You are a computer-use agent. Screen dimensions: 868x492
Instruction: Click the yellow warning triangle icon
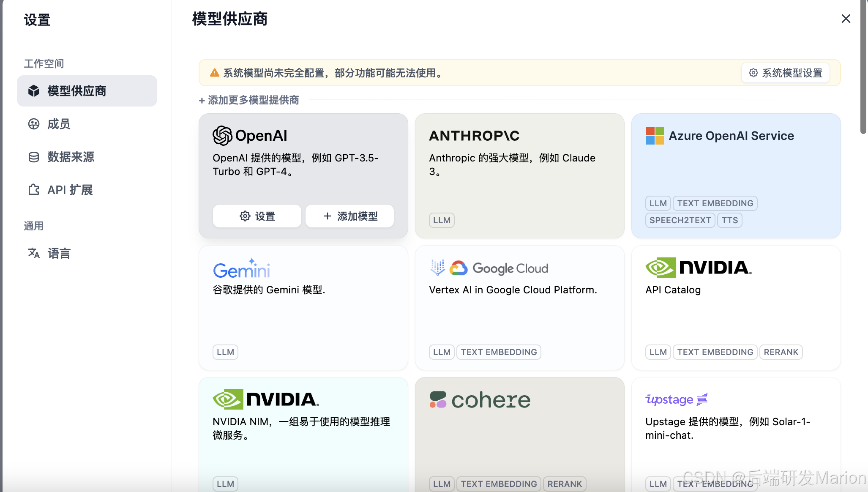click(x=215, y=73)
